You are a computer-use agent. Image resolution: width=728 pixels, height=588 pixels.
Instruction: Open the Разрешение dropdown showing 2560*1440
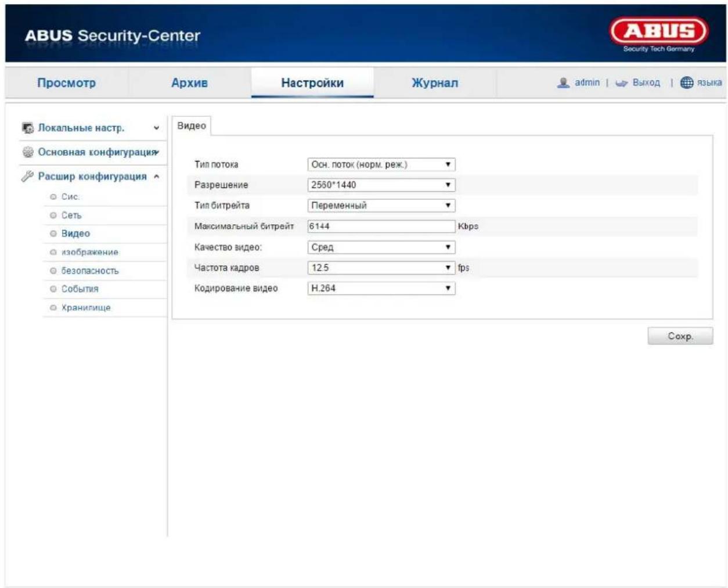click(381, 185)
